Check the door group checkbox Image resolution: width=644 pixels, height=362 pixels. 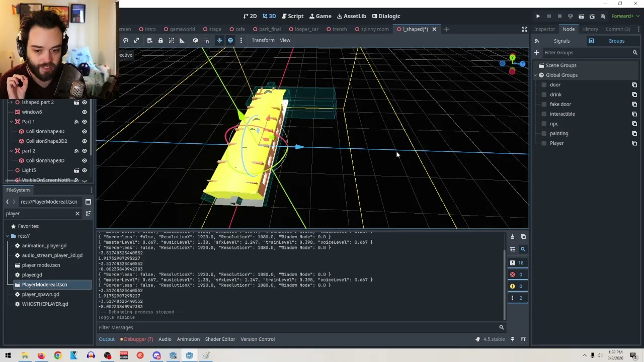(x=544, y=85)
